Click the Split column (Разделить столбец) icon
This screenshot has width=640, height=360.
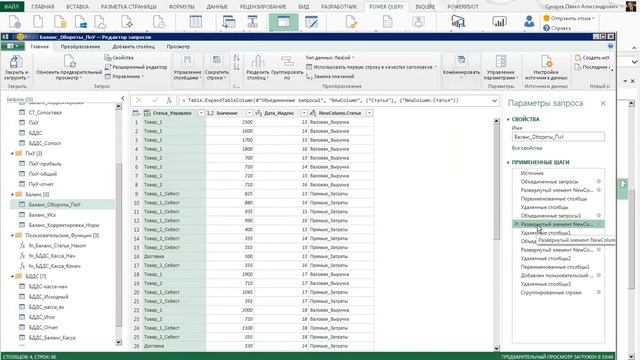(258, 62)
